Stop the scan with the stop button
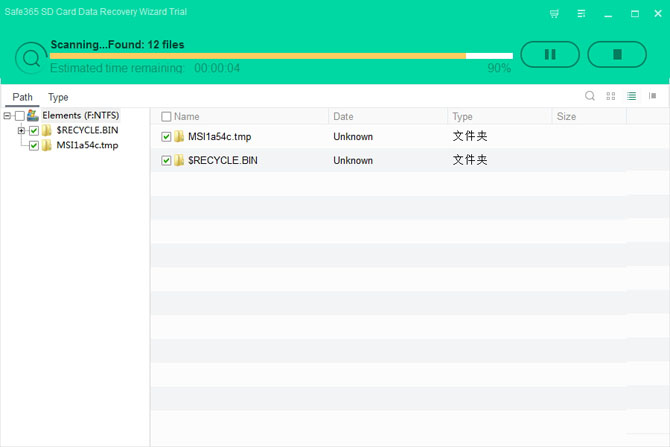This screenshot has width=670, height=447. (617, 54)
